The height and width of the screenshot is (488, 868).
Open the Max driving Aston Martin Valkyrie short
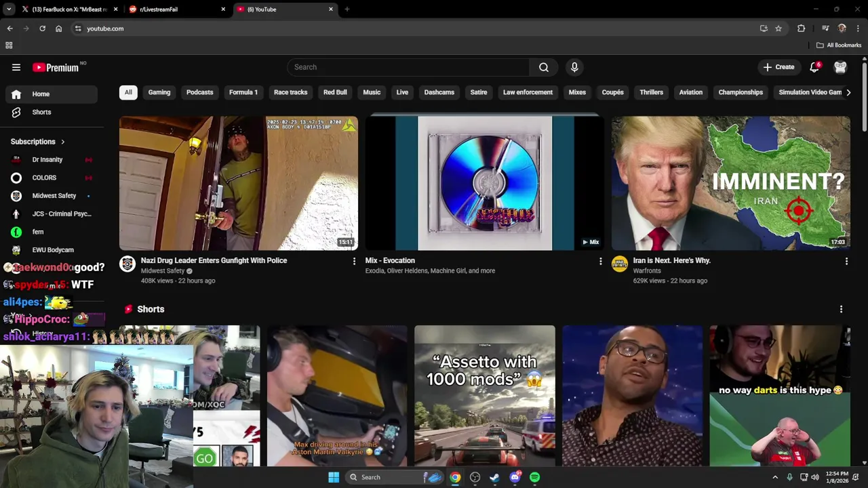pos(337,396)
